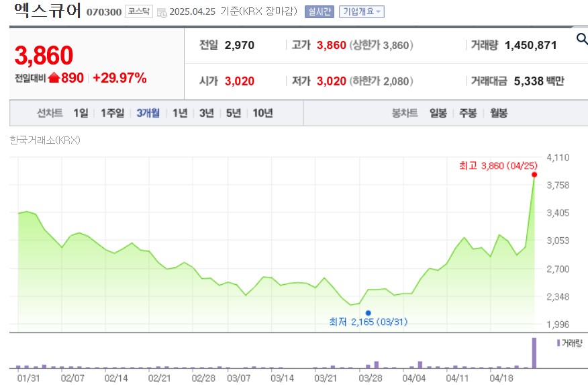The width and height of the screenshot is (588, 385).
Task: Click the 코스닥 market badge
Action: pyautogui.click(x=139, y=11)
